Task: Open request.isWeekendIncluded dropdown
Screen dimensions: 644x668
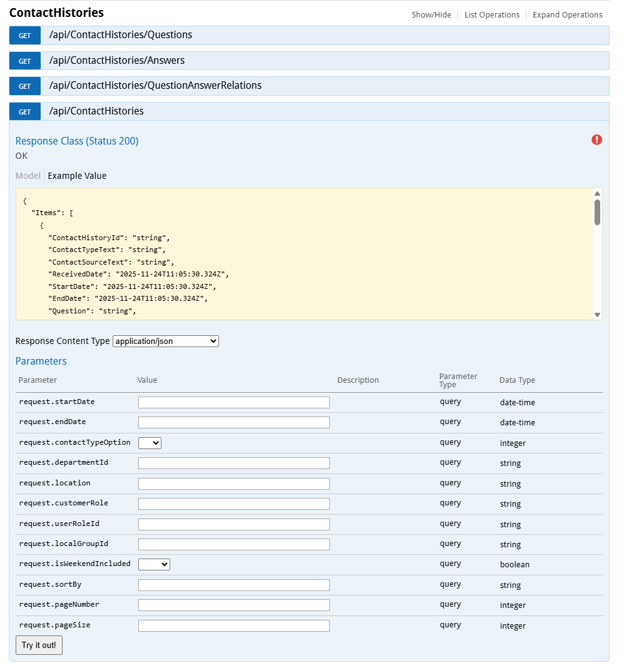Action: pyautogui.click(x=154, y=564)
